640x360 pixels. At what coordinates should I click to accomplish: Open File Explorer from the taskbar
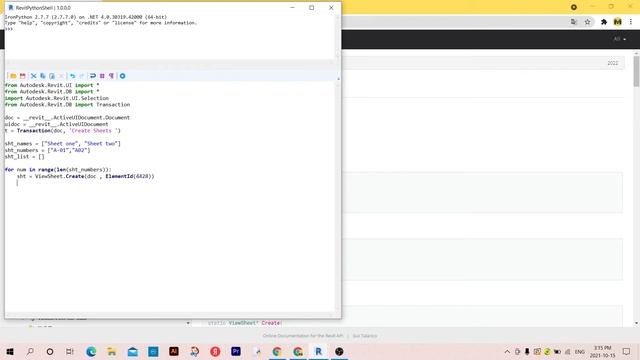point(111,351)
